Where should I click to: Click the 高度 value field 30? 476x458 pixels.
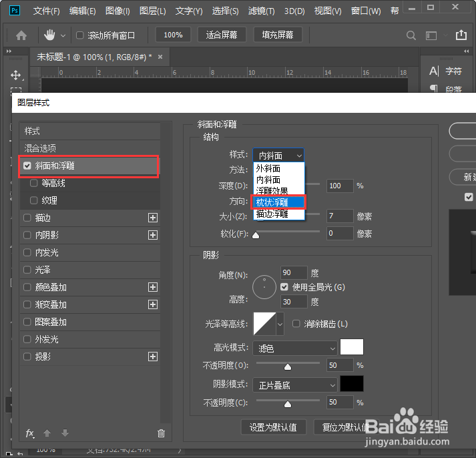294,302
